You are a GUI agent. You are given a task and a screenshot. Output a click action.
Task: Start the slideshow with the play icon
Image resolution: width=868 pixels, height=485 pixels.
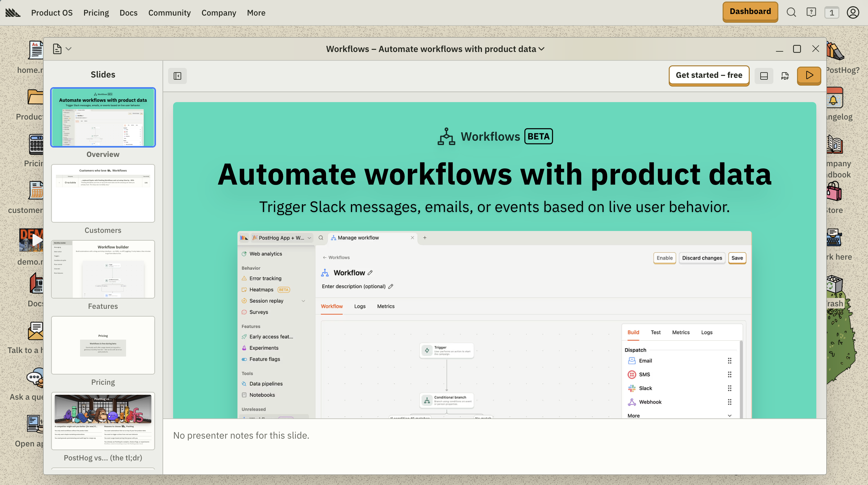[809, 76]
